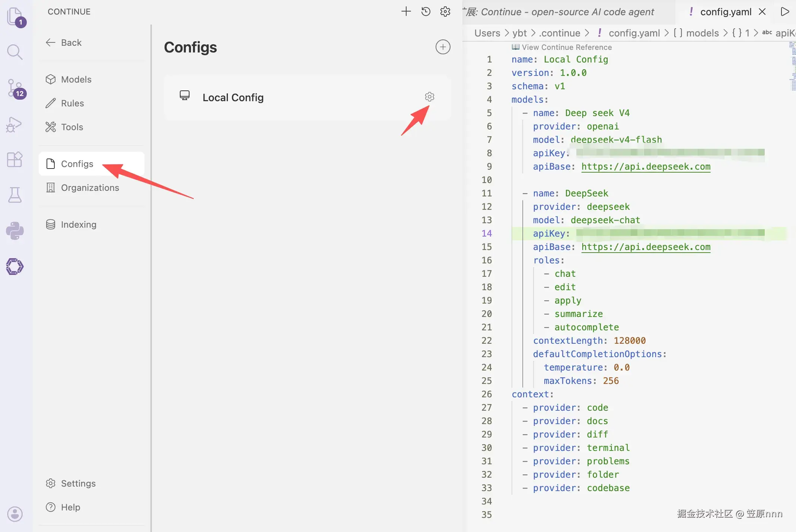The width and height of the screenshot is (796, 532).
Task: Select the Indexing menu item
Action: pos(78,224)
